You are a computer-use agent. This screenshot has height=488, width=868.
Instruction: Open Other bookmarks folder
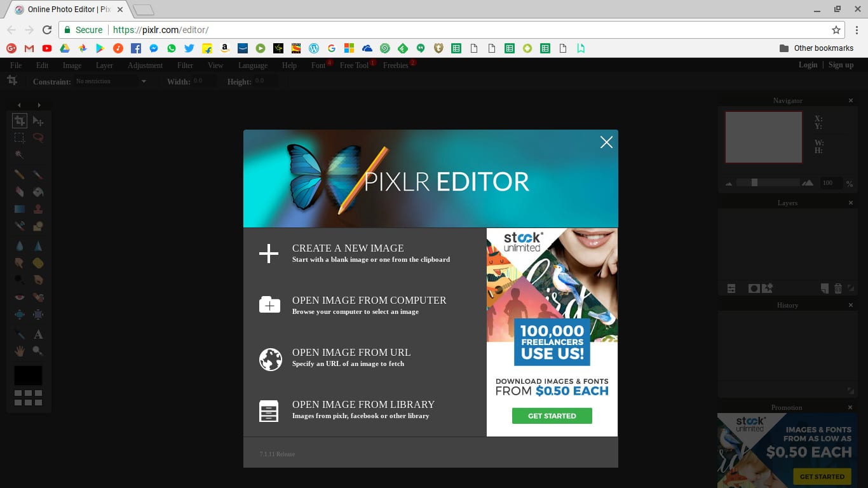817,48
